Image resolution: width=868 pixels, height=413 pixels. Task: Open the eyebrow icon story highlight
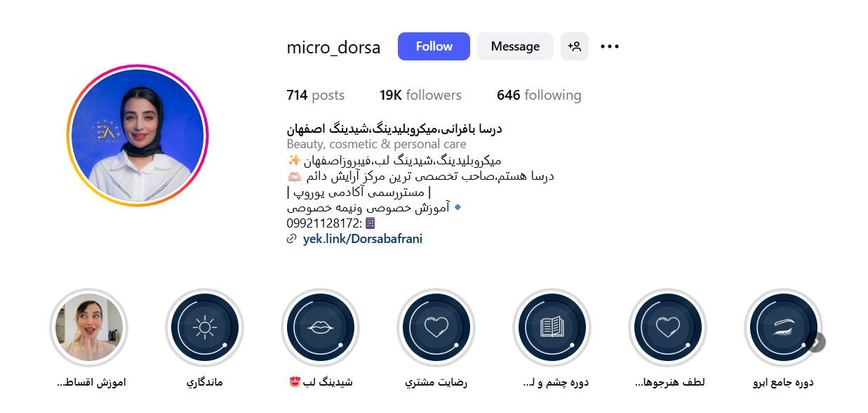783,328
